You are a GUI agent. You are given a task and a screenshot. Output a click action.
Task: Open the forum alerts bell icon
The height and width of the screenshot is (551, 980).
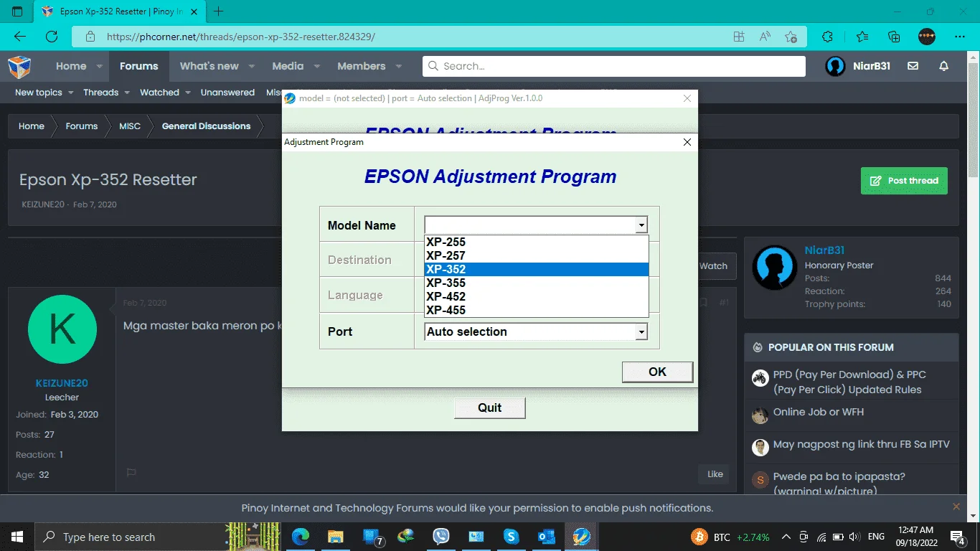(943, 66)
